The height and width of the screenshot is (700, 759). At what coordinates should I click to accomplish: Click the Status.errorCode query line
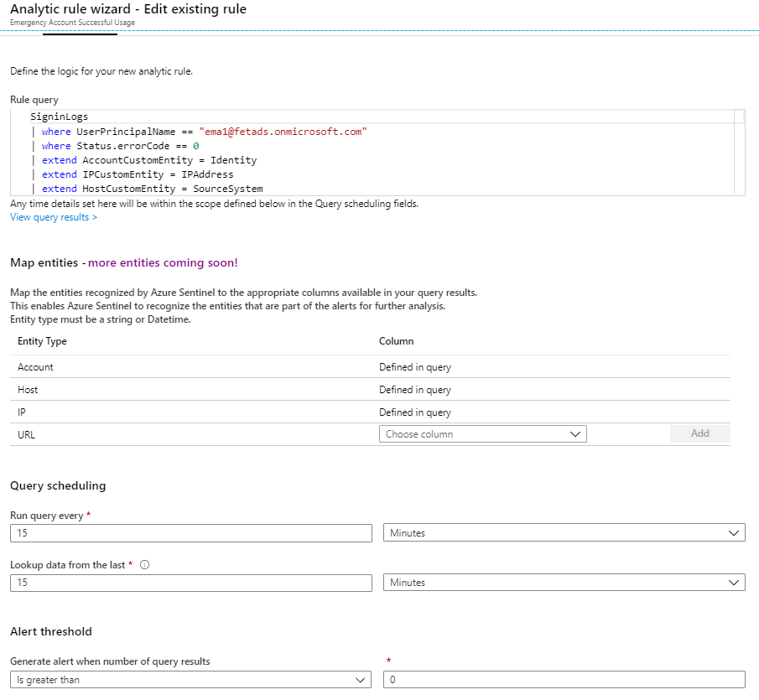click(x=120, y=146)
